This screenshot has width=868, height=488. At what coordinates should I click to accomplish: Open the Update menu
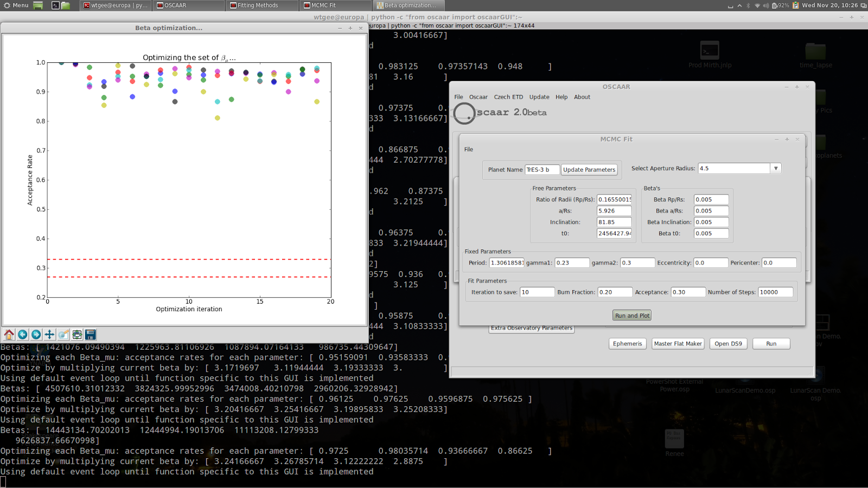[x=539, y=97]
